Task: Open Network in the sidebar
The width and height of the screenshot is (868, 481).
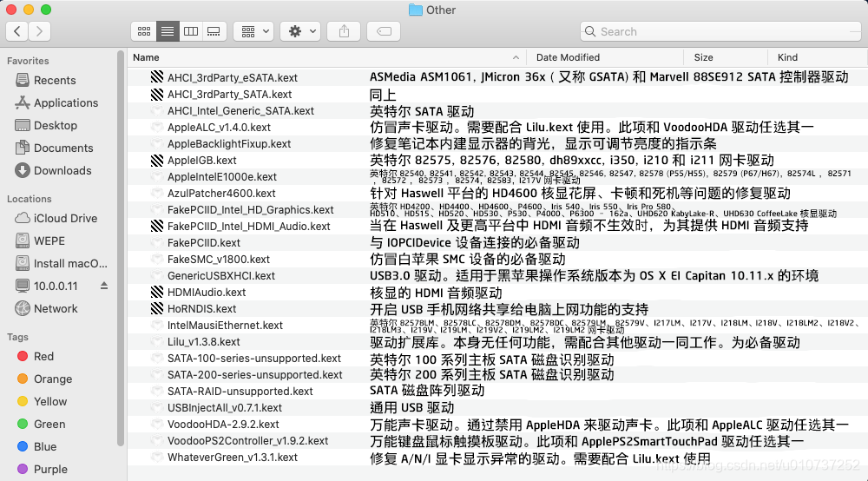Action: [47, 309]
